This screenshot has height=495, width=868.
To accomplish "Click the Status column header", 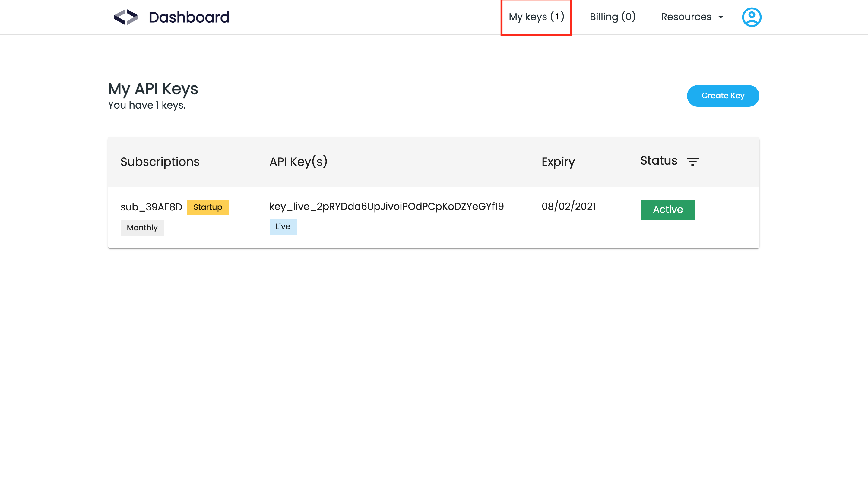I will point(658,161).
